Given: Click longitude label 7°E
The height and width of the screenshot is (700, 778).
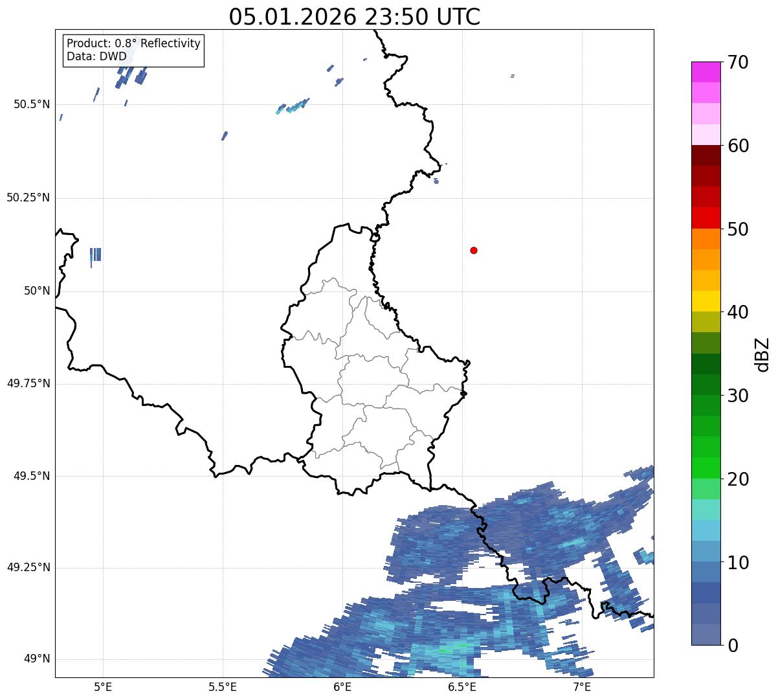Looking at the screenshot, I should [583, 687].
